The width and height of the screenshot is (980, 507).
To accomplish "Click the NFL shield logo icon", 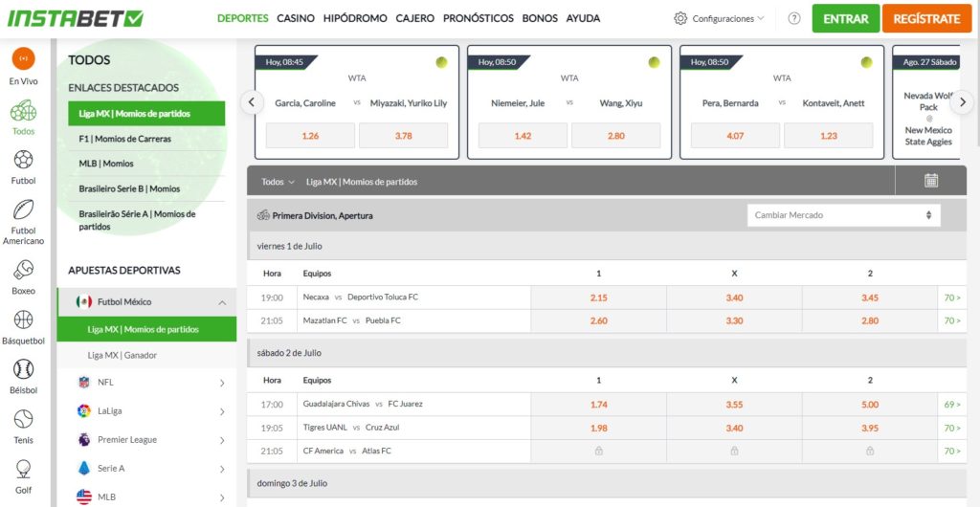I will coord(84,382).
